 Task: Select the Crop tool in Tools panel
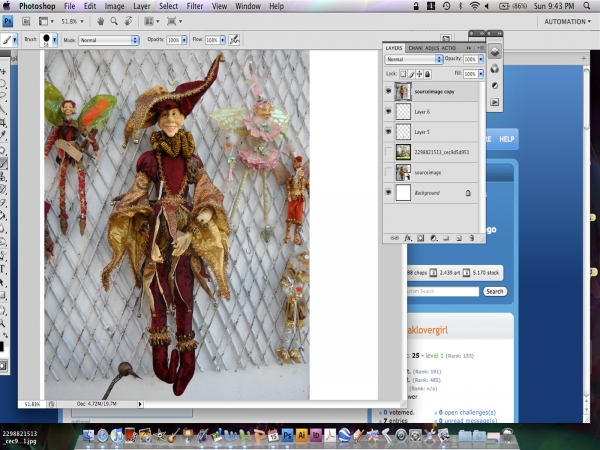coord(3,122)
